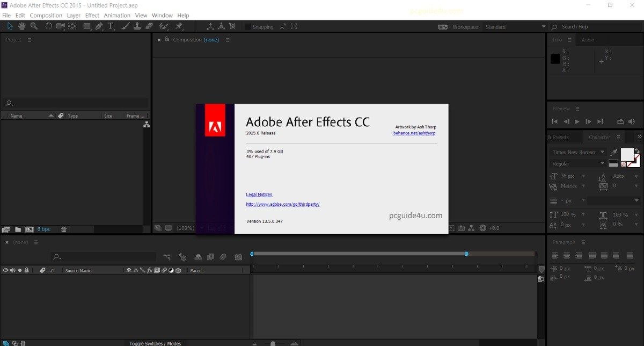The image size is (644, 346).
Task: Select the Horizontal Type tool
Action: [111, 26]
